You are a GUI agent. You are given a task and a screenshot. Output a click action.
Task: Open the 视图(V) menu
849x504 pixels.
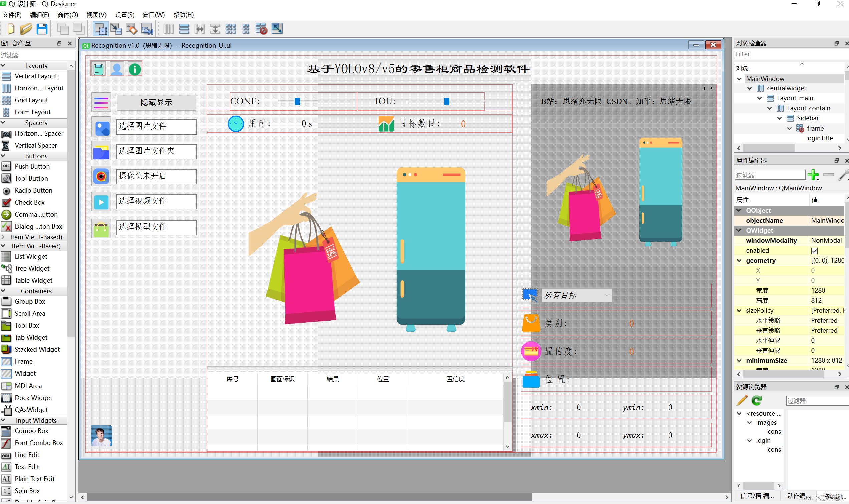[96, 15]
